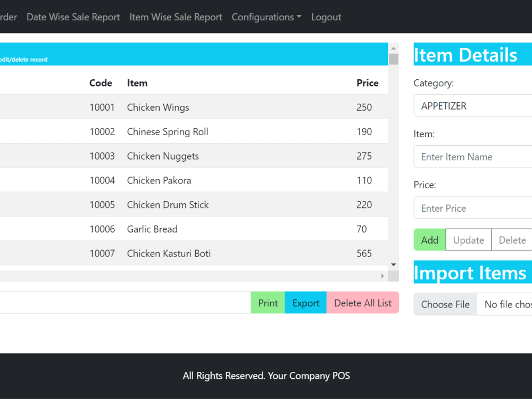This screenshot has width=532, height=399.
Task: Open Date Wise Sale Report page
Action: [73, 17]
